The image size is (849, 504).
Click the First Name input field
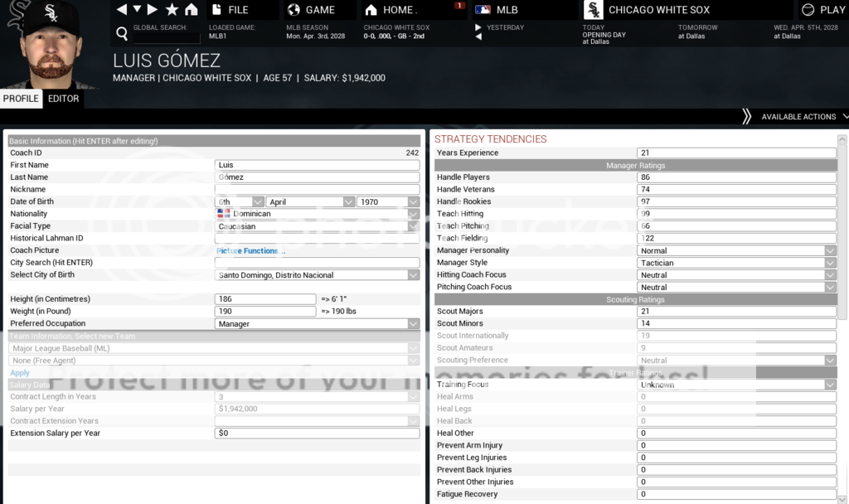pyautogui.click(x=317, y=165)
